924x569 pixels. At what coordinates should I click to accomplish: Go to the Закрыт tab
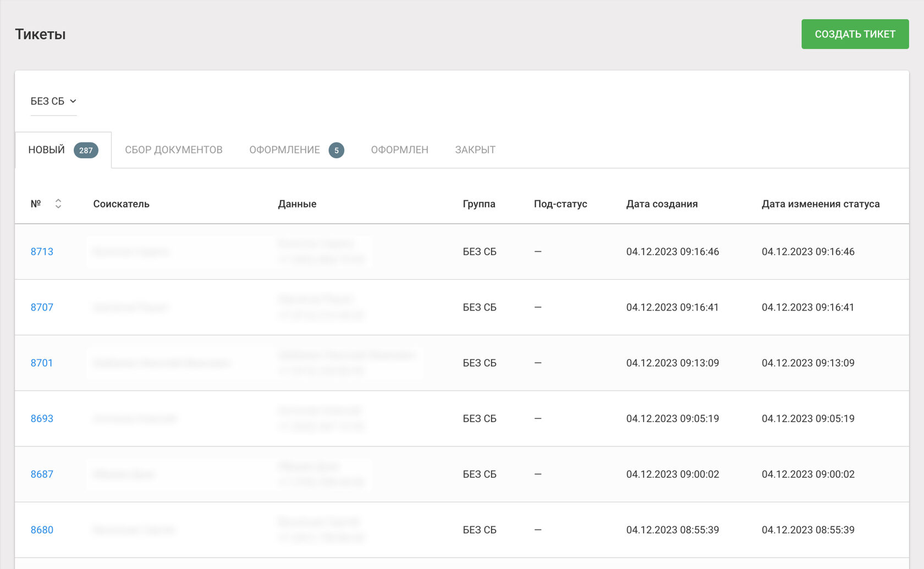coord(475,150)
